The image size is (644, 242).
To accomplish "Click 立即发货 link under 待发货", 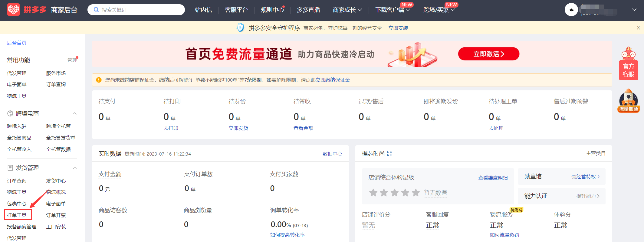I will (238, 128).
